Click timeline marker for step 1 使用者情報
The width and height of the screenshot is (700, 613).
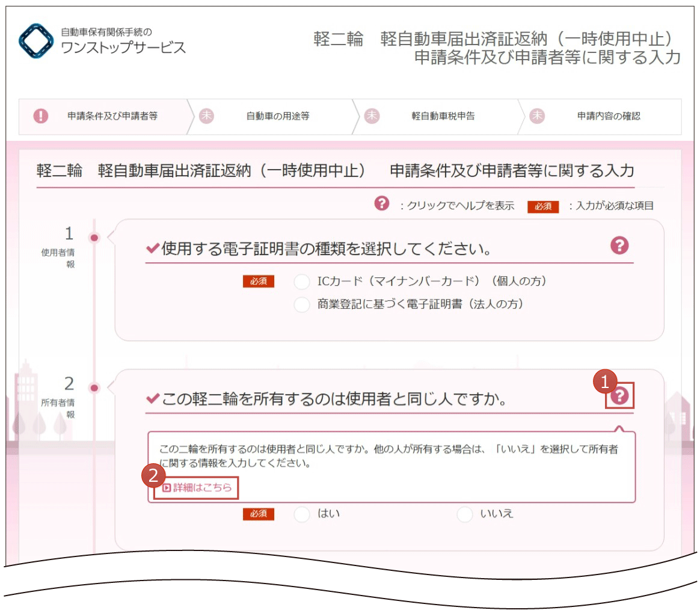pyautogui.click(x=94, y=238)
